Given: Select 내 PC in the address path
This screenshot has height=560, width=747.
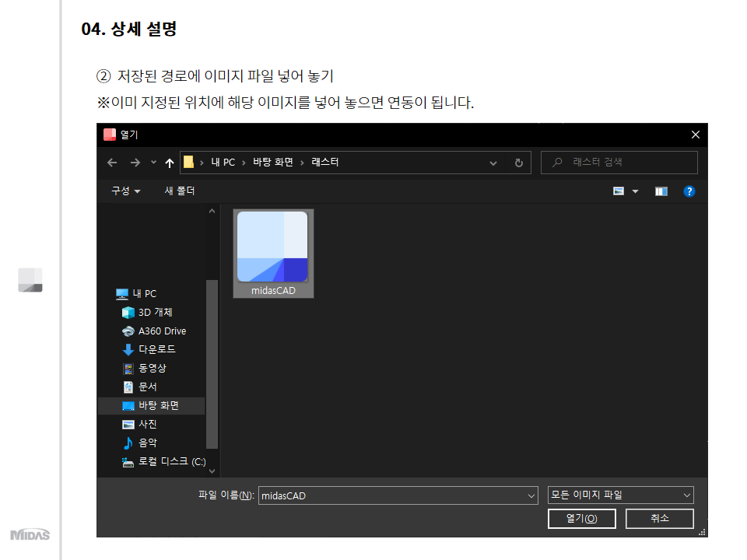Looking at the screenshot, I should (223, 163).
